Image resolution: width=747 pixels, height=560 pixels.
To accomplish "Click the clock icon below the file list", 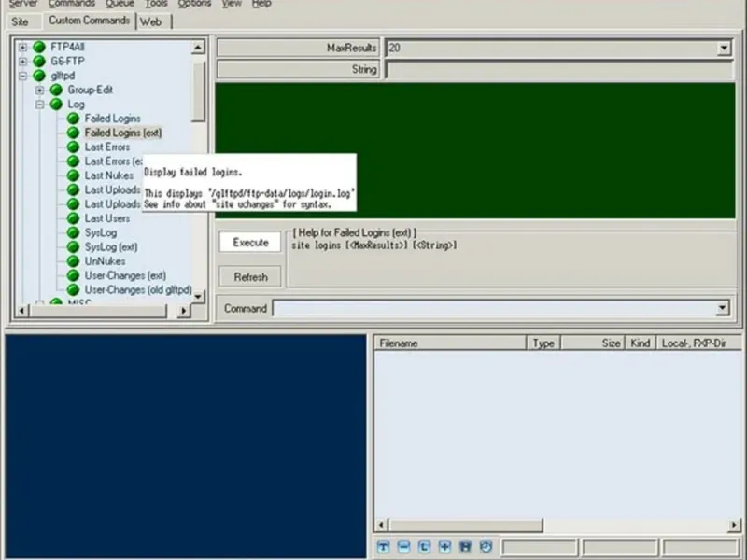I will (486, 547).
